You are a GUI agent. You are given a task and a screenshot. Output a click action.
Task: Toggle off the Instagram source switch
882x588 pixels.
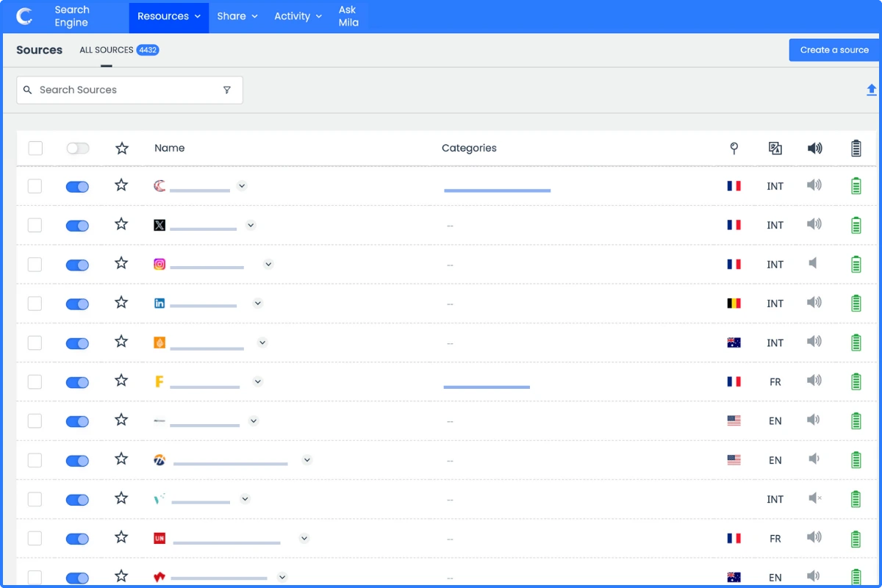[x=77, y=265]
